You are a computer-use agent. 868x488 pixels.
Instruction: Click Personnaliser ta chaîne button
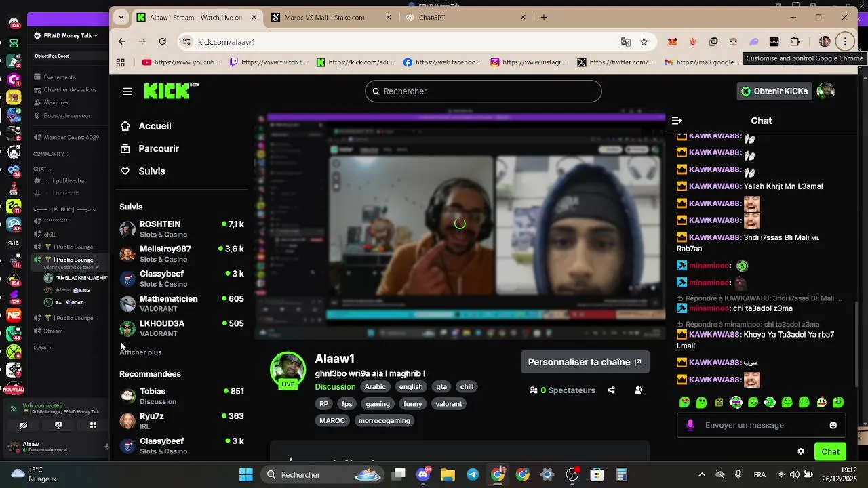[585, 362]
